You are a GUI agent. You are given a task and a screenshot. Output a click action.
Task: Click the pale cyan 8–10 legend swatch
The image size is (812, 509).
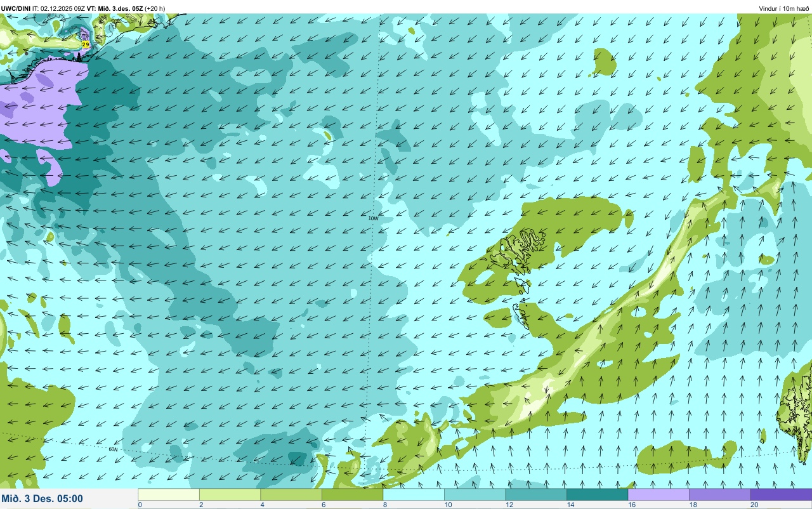(x=414, y=494)
